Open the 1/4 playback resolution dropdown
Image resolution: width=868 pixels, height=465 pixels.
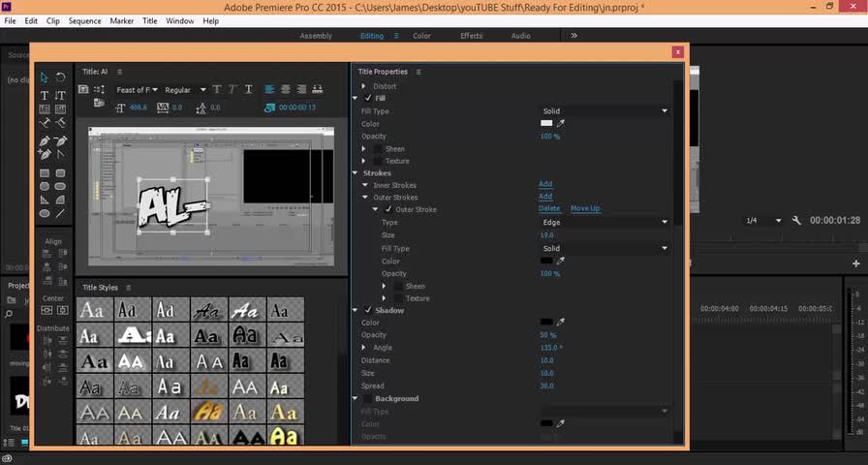click(x=763, y=220)
